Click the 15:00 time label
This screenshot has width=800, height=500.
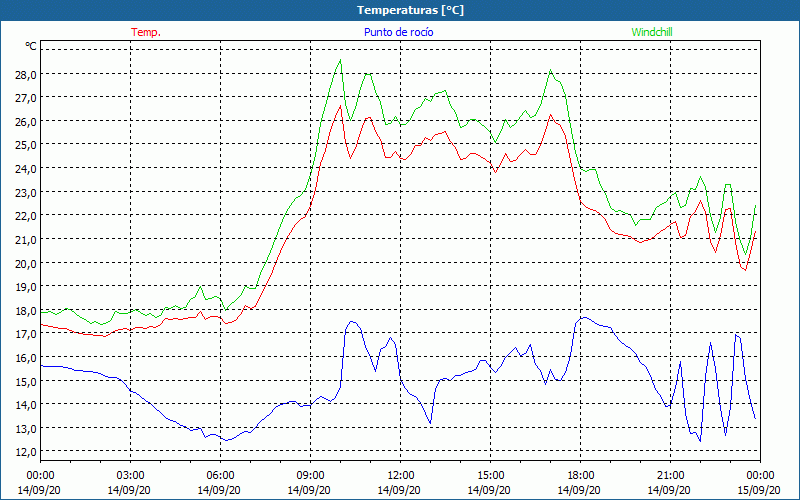pyautogui.click(x=491, y=476)
